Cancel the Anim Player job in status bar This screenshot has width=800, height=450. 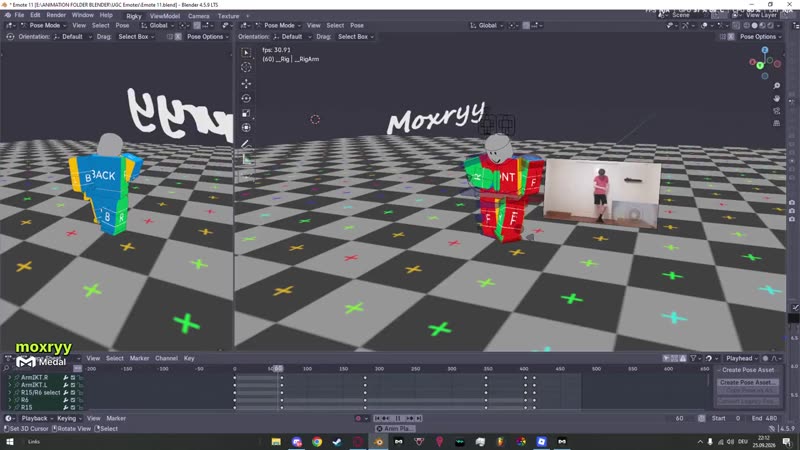tap(380, 429)
